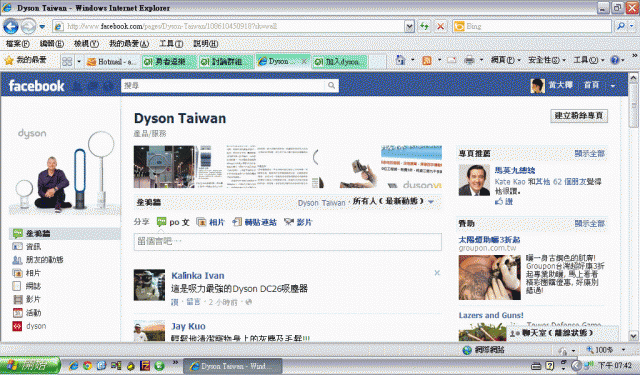
Task: Click the quick tabs grid icon
Action: 67,61
